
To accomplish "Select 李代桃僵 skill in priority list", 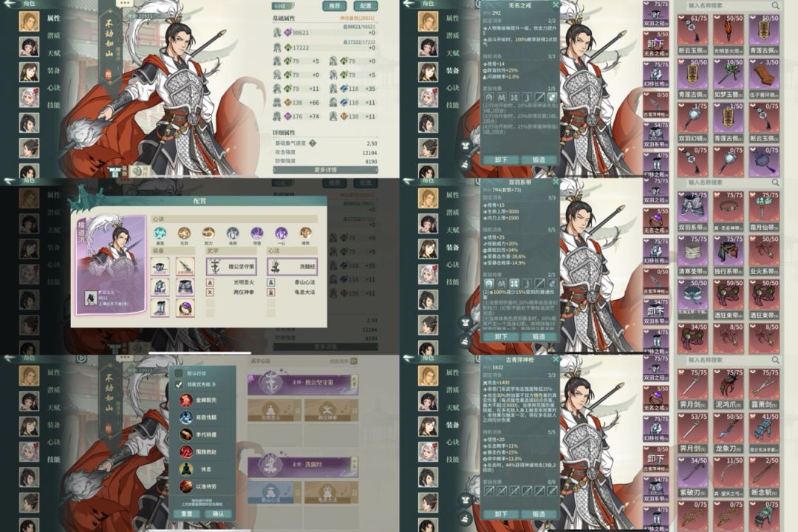I will click(x=202, y=434).
